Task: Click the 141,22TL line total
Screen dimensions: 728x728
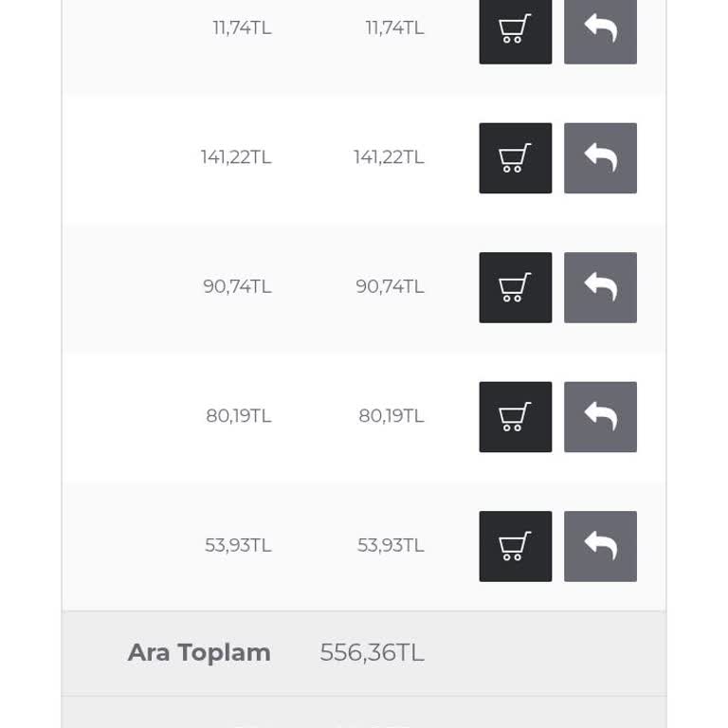Action: click(389, 157)
